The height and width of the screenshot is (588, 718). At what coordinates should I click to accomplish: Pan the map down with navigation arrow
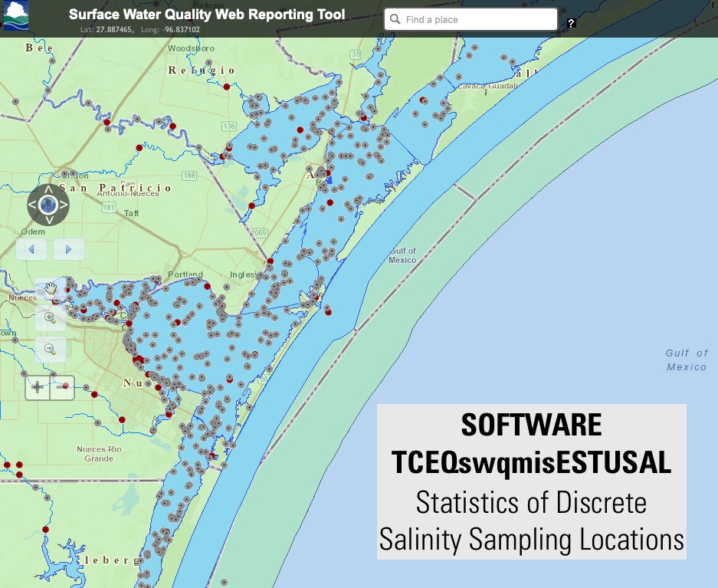(x=48, y=221)
